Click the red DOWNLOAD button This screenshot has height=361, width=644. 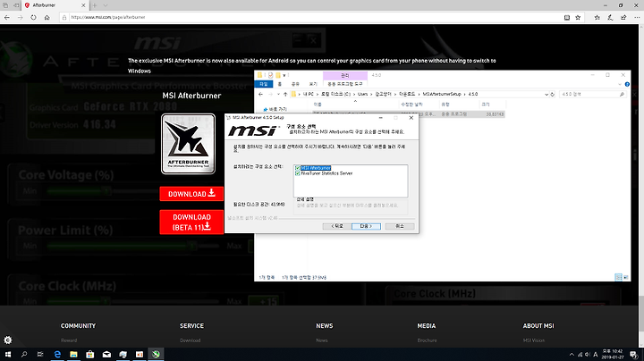(x=191, y=194)
